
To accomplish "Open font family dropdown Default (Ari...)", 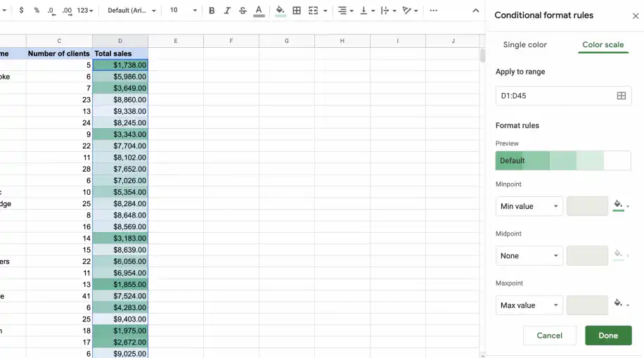I will coord(131,11).
